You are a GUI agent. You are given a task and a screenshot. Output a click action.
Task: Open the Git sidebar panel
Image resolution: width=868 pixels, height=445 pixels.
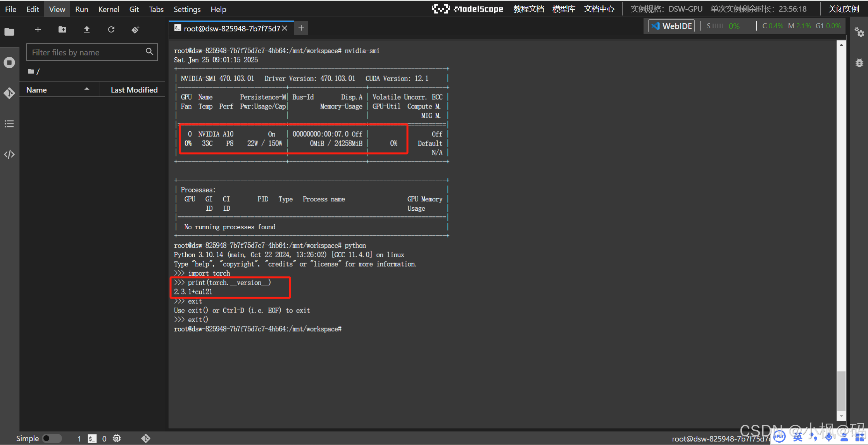9,93
